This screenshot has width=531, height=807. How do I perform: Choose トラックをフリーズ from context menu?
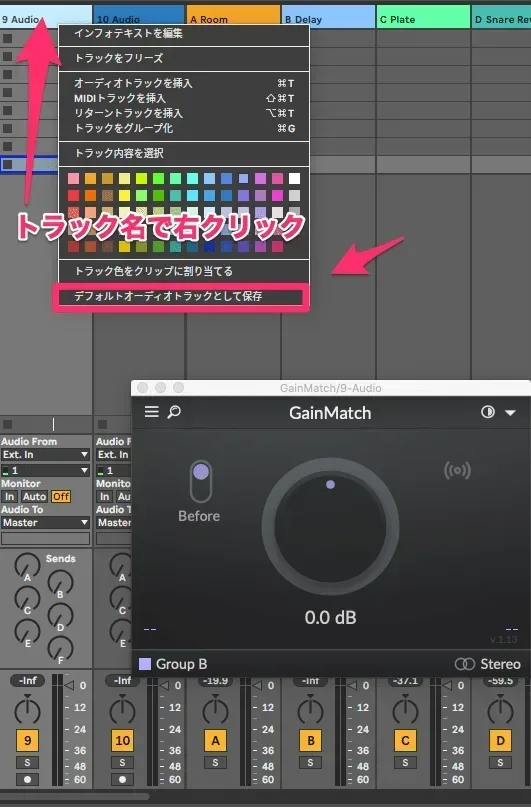[184, 58]
